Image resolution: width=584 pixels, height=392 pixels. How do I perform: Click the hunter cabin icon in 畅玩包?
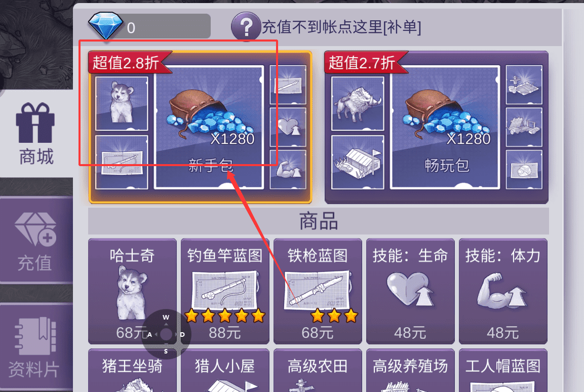[x=358, y=162]
